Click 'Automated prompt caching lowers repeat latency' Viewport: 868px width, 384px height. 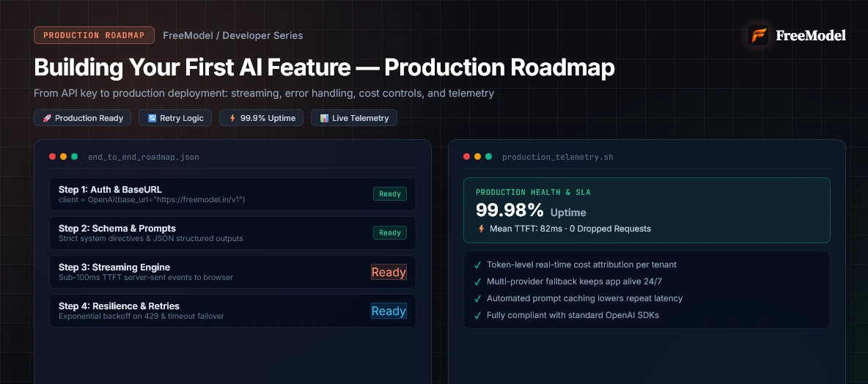point(584,298)
